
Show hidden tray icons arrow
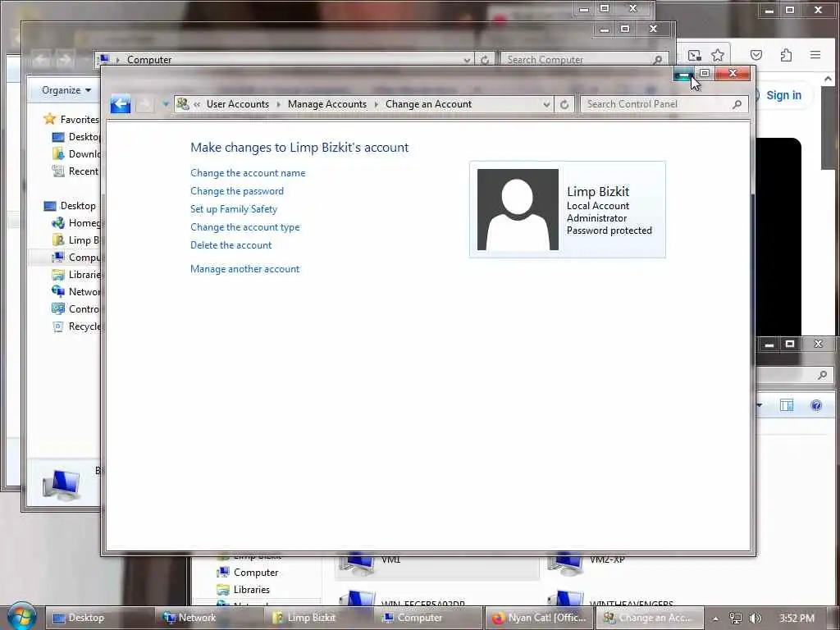tap(715, 619)
